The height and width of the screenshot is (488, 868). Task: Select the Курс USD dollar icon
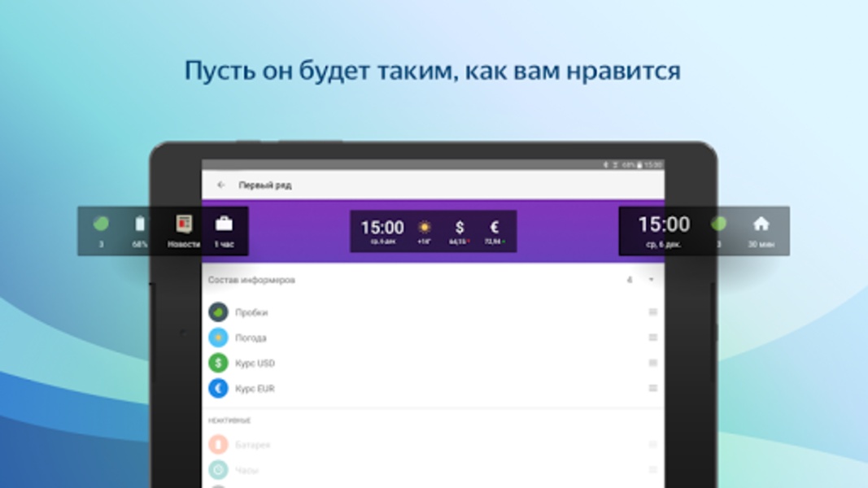coord(218,363)
